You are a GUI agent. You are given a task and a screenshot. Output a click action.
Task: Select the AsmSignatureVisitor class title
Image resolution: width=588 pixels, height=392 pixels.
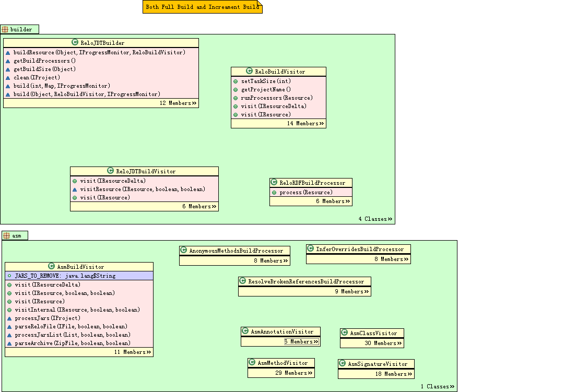[378, 364]
